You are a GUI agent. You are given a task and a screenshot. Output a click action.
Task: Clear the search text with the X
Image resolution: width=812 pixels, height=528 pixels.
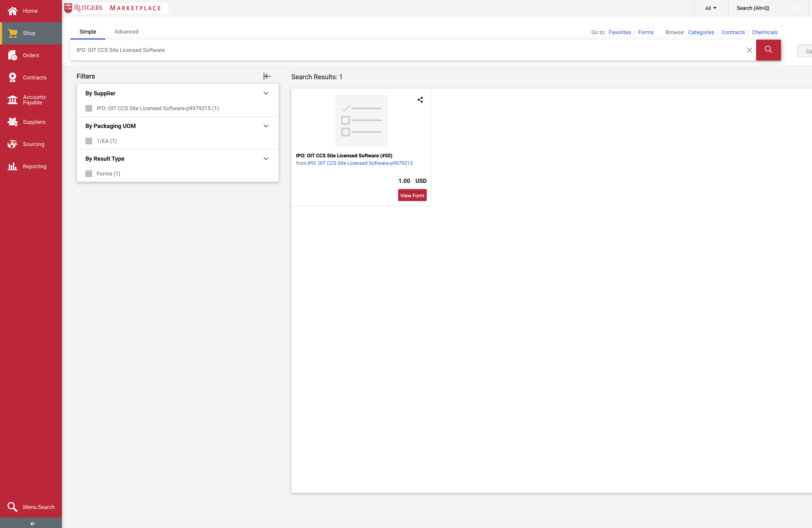coord(750,50)
